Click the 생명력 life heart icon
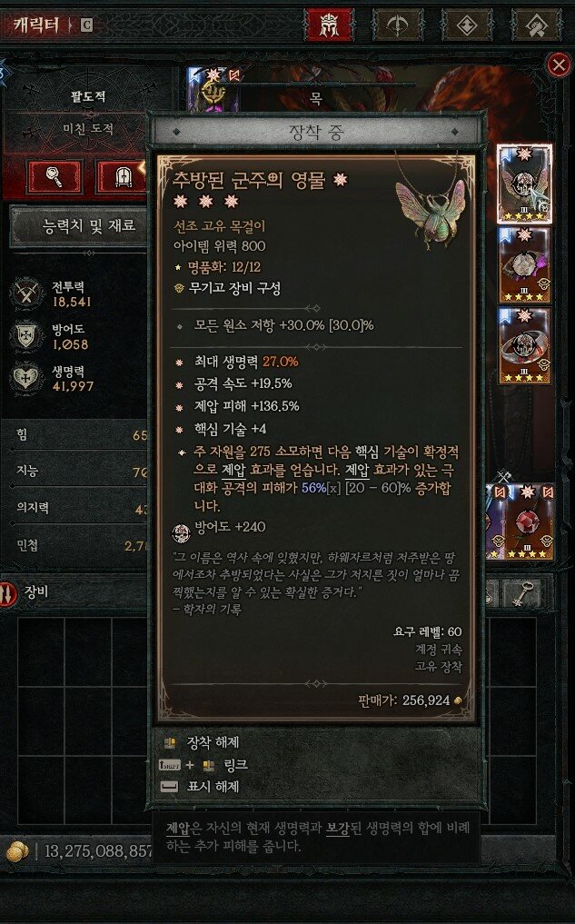The image size is (575, 924). [x=26, y=378]
